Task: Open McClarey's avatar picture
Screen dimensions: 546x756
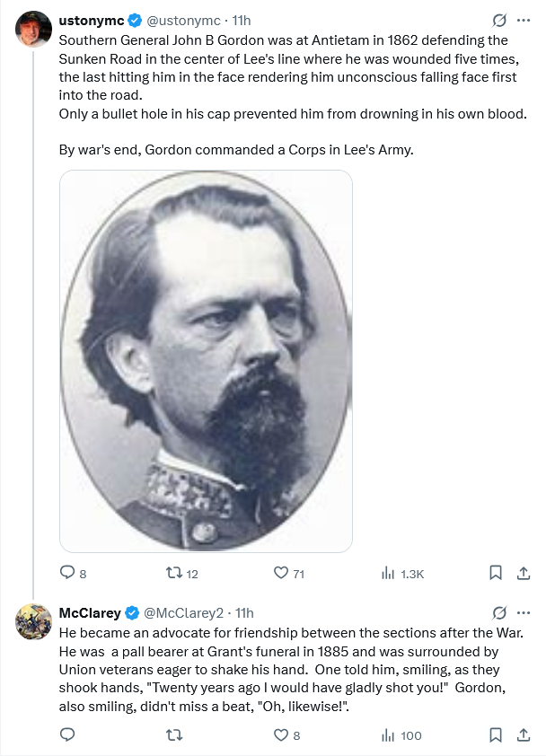Action: click(34, 621)
